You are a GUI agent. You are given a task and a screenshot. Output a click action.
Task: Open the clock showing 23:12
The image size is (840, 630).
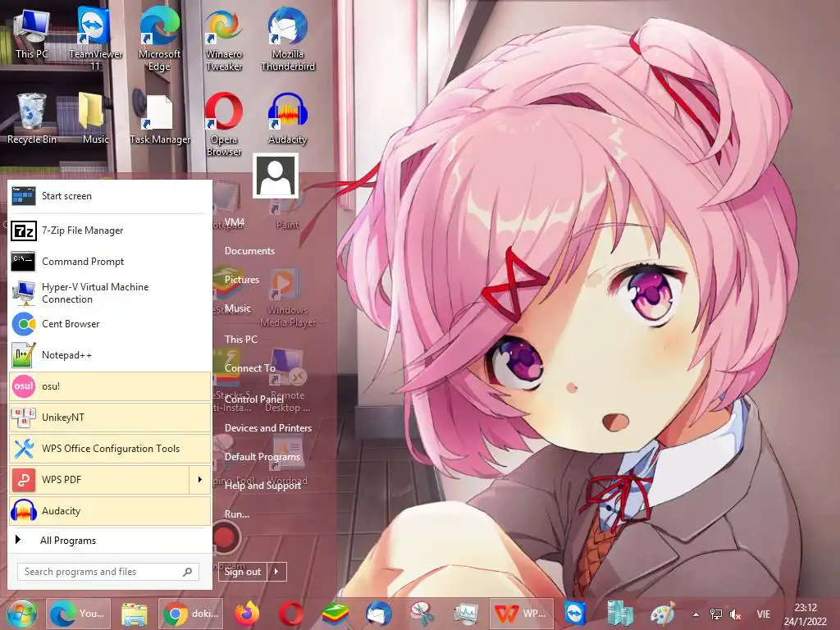pos(806,614)
